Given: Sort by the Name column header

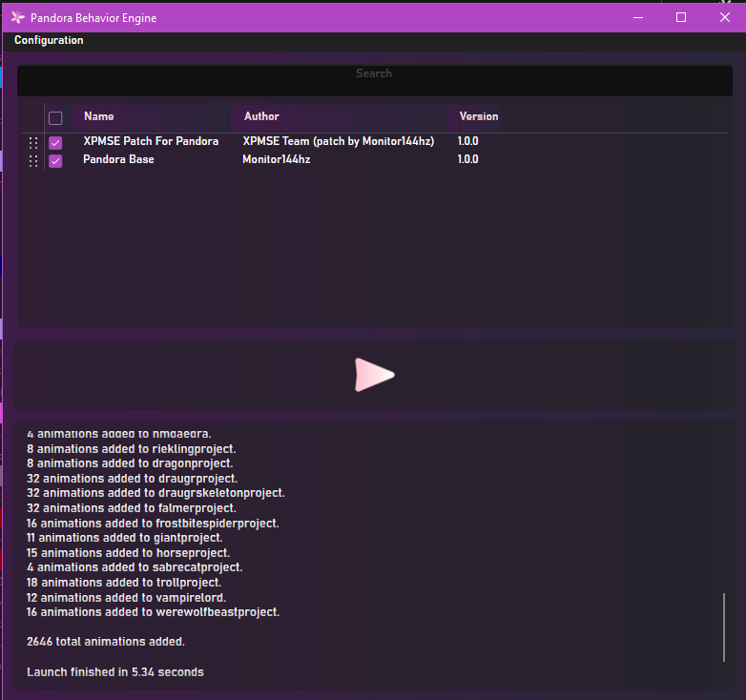Looking at the screenshot, I should click(152, 117).
